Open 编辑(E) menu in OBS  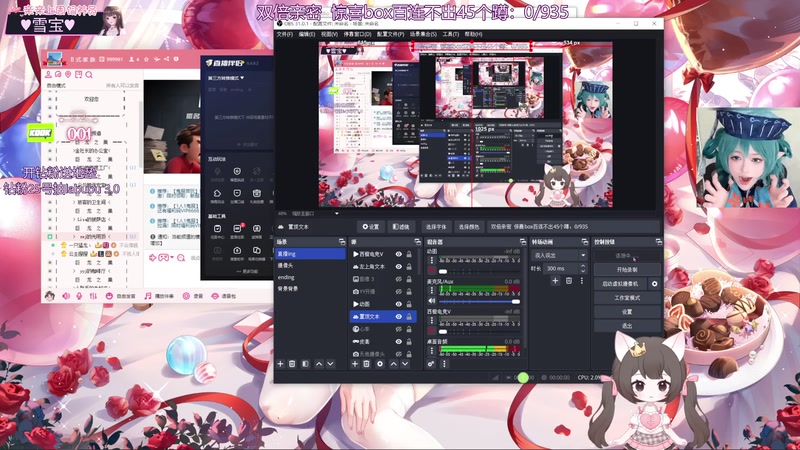pos(307,34)
